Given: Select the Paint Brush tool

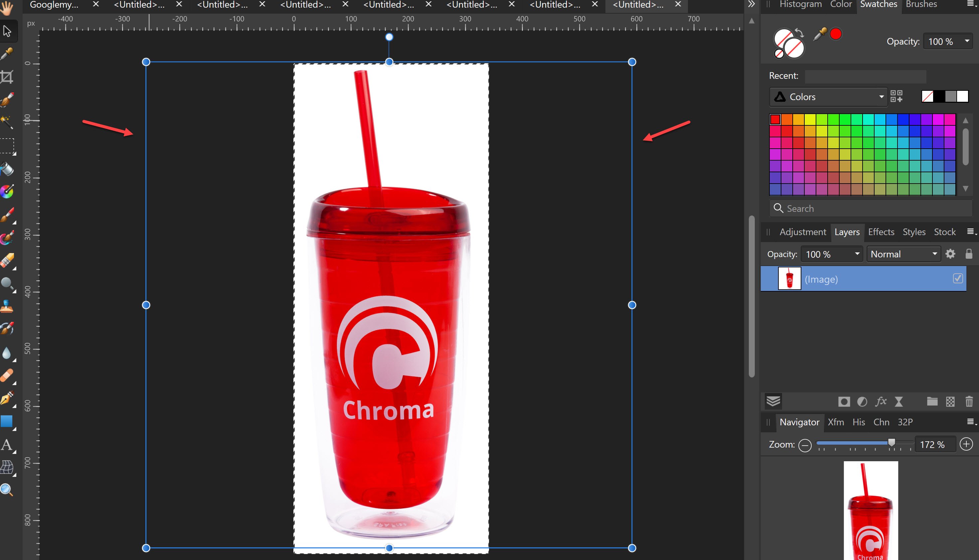Looking at the screenshot, I should pyautogui.click(x=7, y=215).
